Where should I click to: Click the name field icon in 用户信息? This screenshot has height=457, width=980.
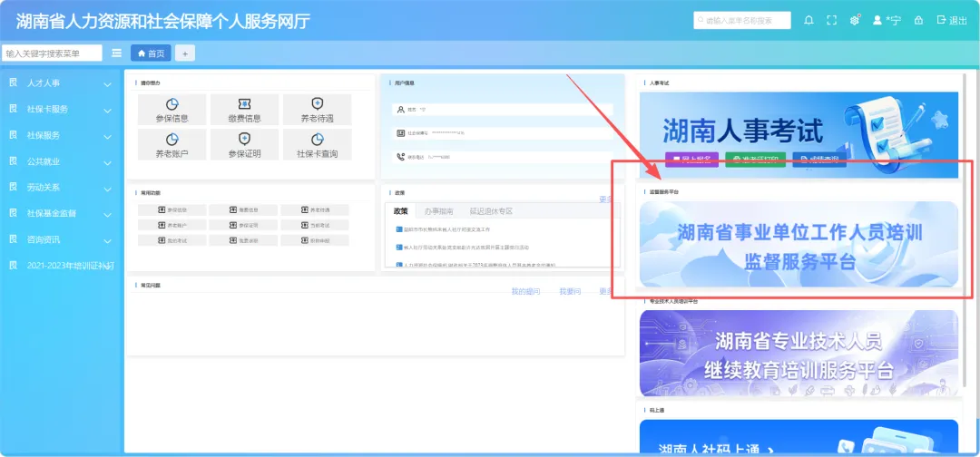click(401, 109)
